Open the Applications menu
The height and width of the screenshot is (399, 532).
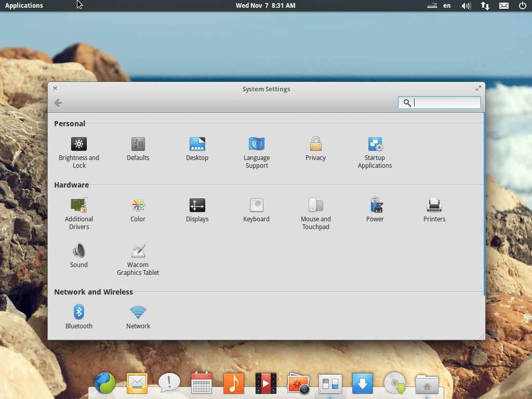pos(24,5)
